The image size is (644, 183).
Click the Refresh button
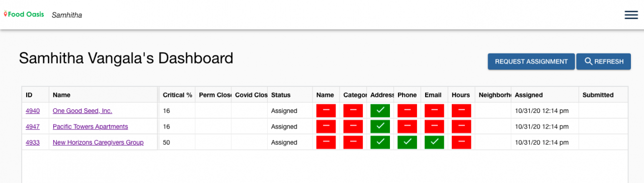(604, 62)
